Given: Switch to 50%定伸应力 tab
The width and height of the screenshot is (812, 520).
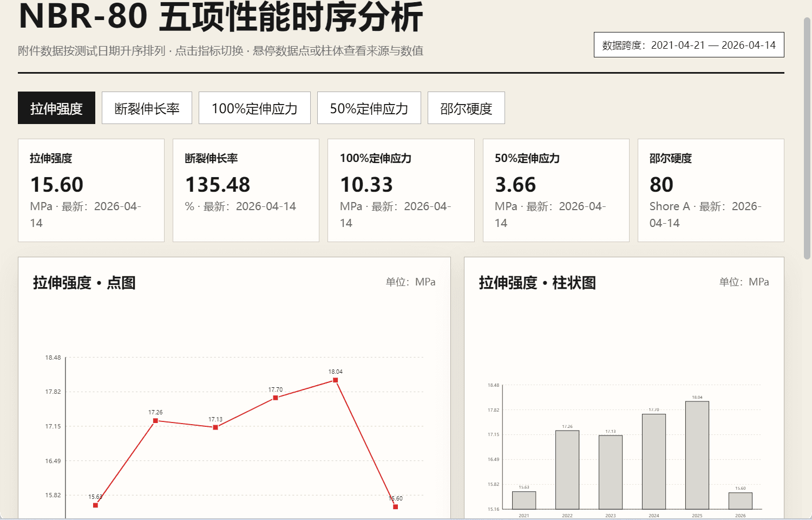Looking at the screenshot, I should click(x=369, y=108).
